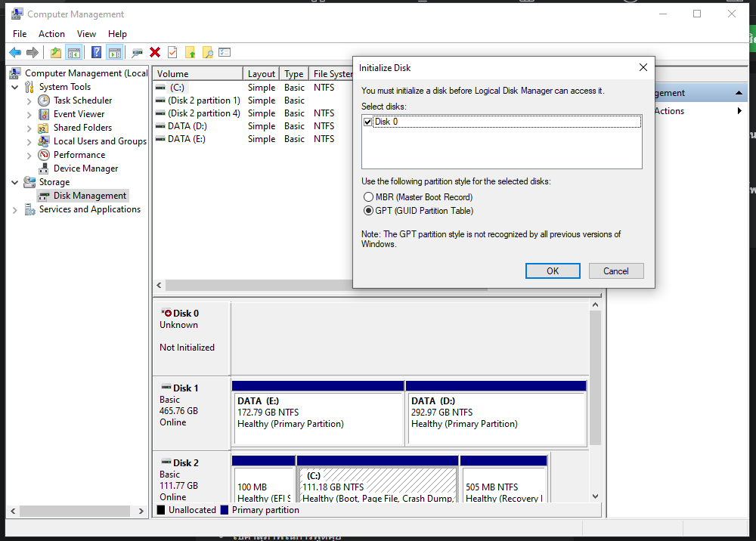Screen dimensions: 756x541
Task: Click the blue Primary partition legend swatch
Action: point(225,510)
